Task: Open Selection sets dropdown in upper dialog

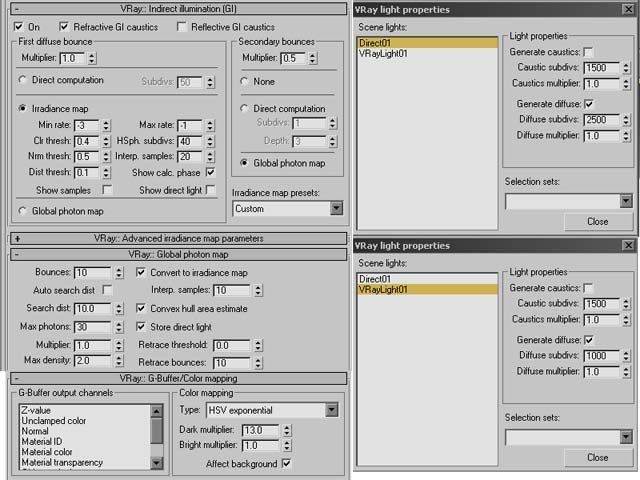Action: tap(569, 201)
